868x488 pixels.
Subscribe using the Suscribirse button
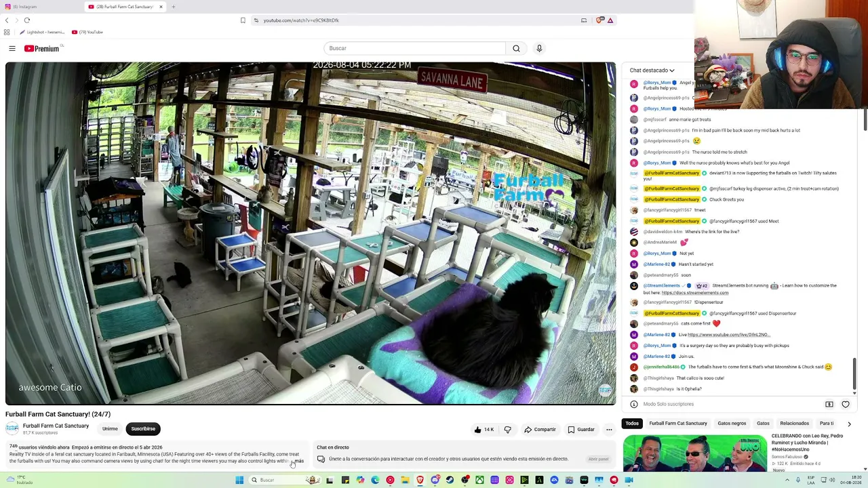[143, 429]
